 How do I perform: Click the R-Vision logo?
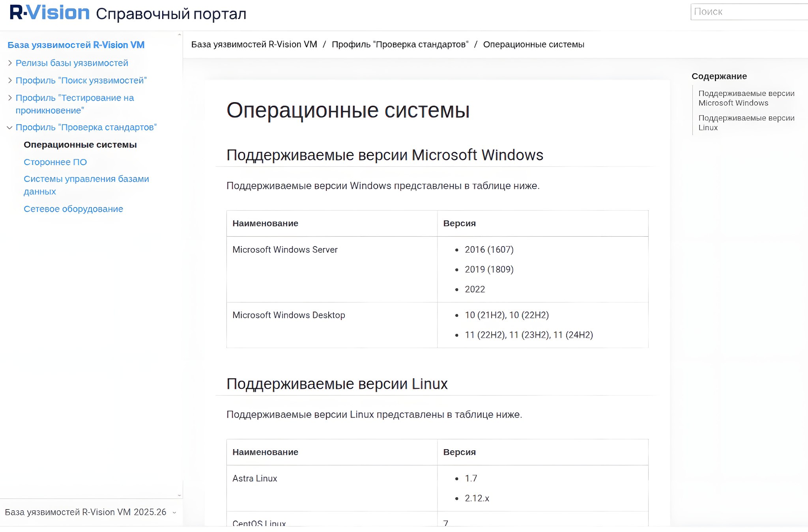(50, 13)
